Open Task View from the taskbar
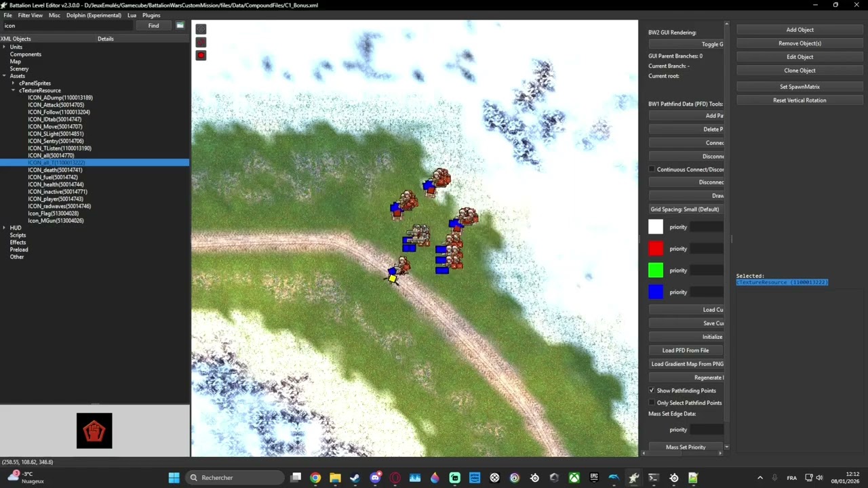 click(x=296, y=478)
